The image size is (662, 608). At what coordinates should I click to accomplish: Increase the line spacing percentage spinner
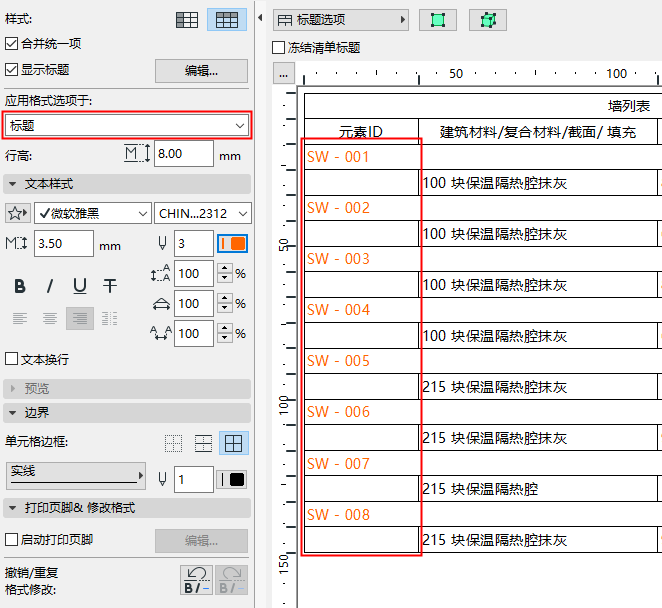coord(225,268)
